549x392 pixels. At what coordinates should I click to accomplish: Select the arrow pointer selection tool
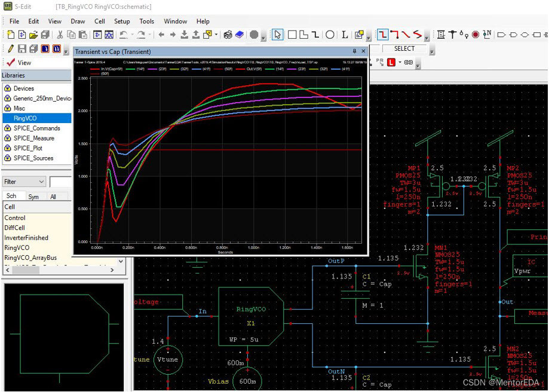tap(277, 35)
